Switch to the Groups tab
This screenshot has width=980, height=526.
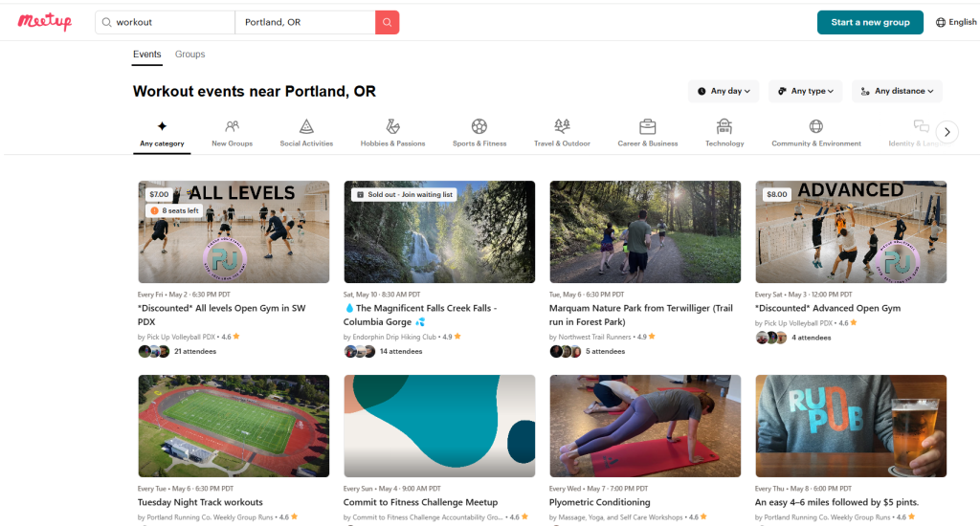coord(189,55)
